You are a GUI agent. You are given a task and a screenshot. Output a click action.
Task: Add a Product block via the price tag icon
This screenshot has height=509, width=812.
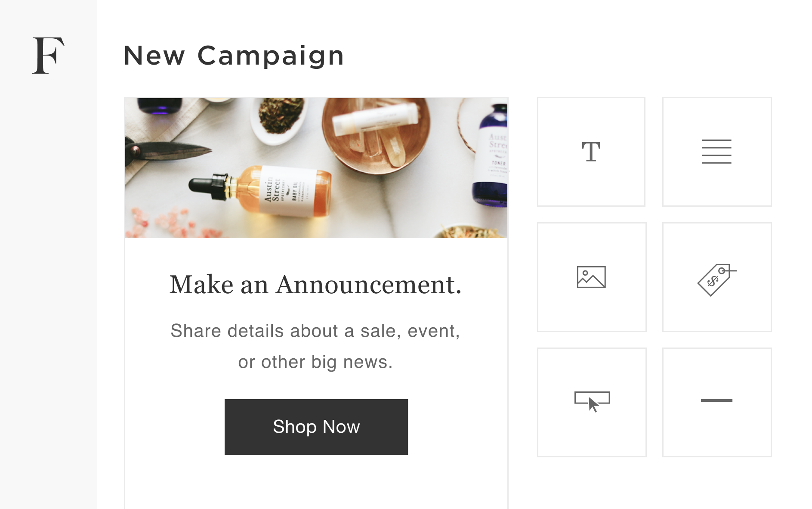click(x=716, y=277)
